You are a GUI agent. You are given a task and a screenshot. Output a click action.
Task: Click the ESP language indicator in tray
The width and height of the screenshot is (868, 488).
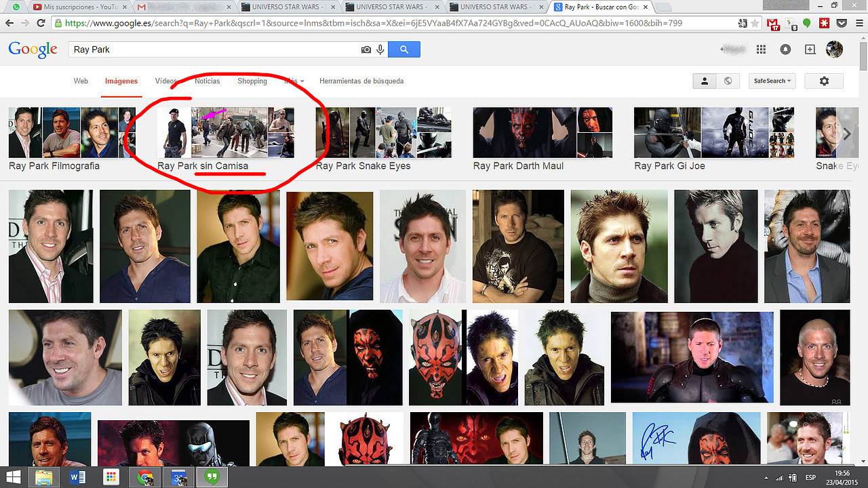point(810,477)
